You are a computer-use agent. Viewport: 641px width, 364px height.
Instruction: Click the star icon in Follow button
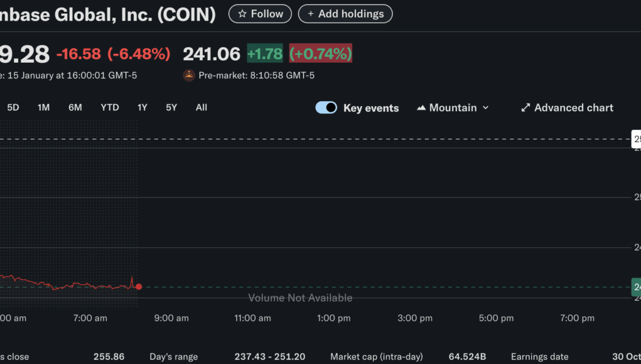tap(242, 14)
